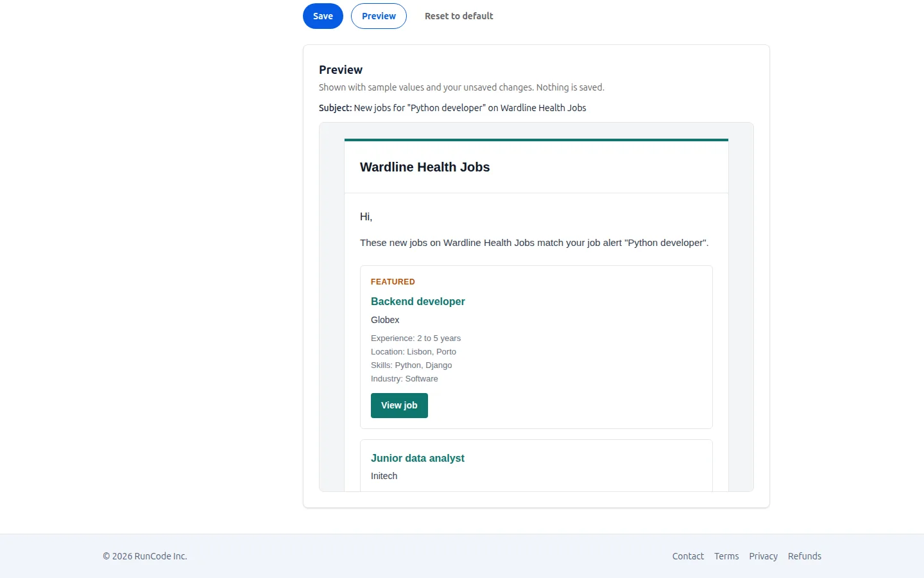Click the FEATURED label on the job card
The width and height of the screenshot is (924, 578).
393,282
